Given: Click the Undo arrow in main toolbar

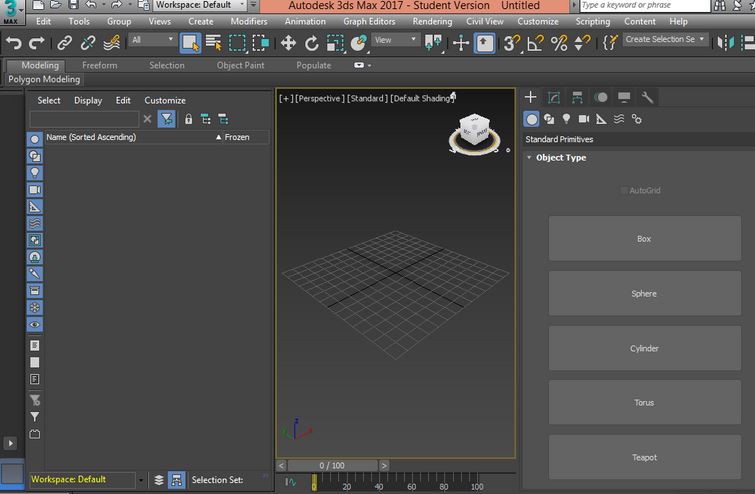Looking at the screenshot, I should (14, 43).
